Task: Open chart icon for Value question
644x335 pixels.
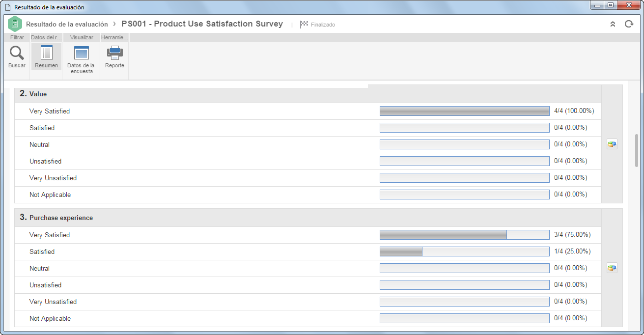Action: coord(612,144)
